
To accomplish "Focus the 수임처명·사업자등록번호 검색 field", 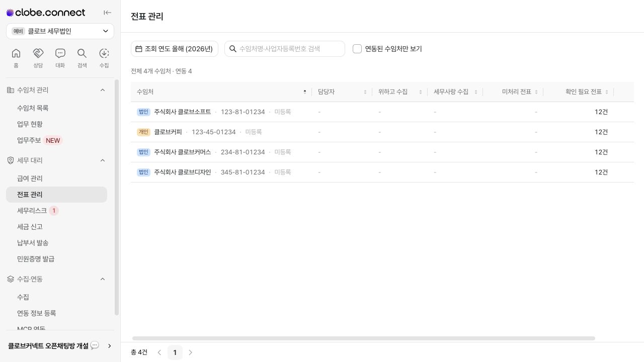I will point(285,49).
